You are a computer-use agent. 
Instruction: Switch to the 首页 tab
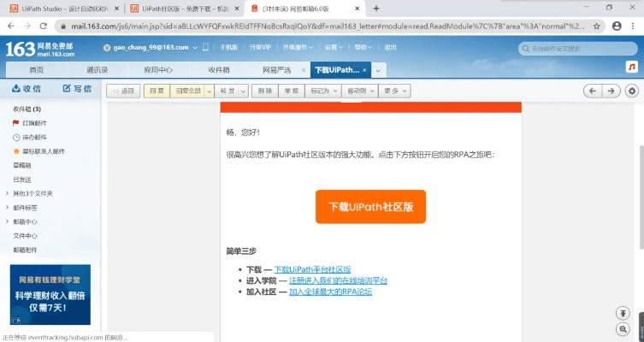point(37,70)
